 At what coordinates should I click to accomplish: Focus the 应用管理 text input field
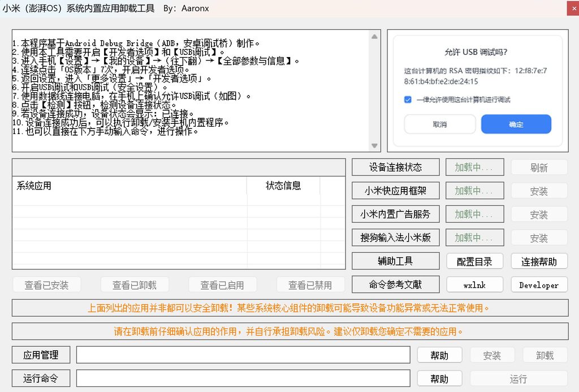coord(243,355)
